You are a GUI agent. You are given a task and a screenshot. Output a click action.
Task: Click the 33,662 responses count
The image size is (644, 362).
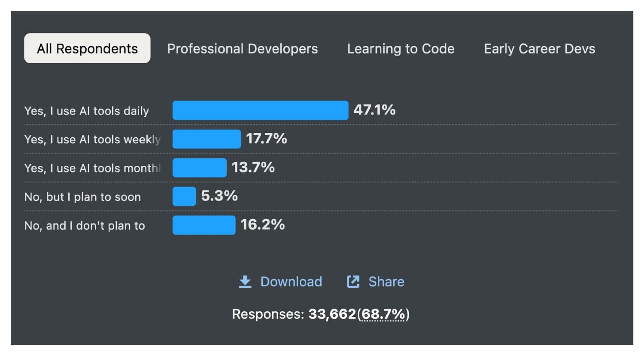pos(332,314)
